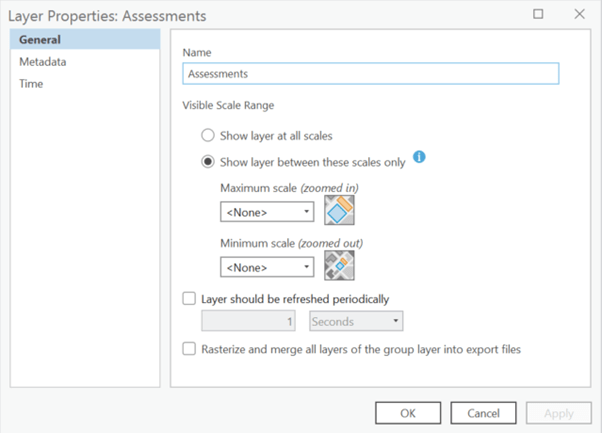
Task: Enable 'Layer should be refreshed periodically'
Action: tap(189, 298)
